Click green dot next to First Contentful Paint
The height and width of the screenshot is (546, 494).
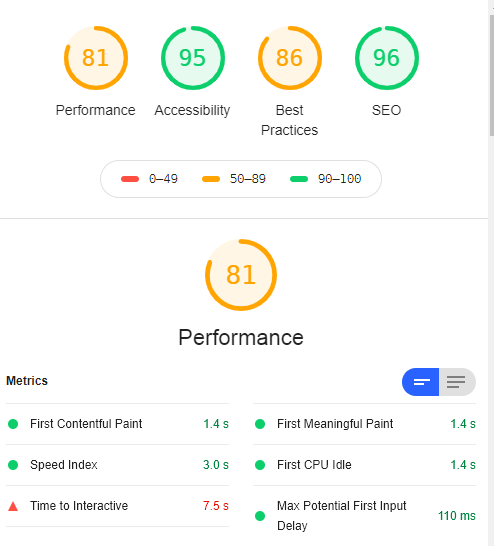[x=13, y=424]
